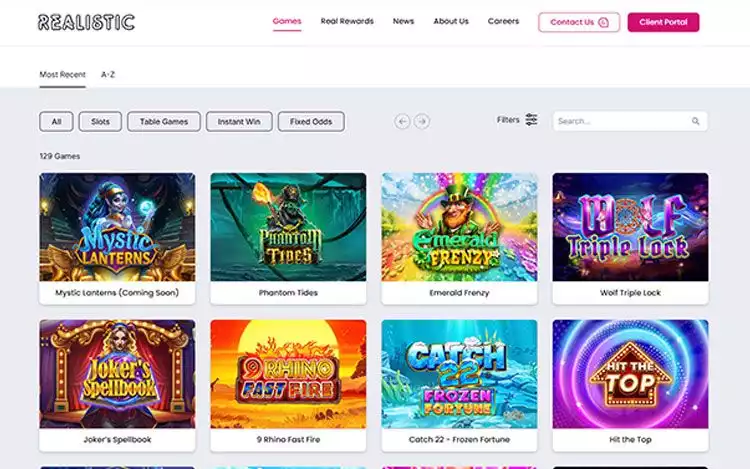Select the Most Recent tab
750x469 pixels.
click(x=62, y=74)
